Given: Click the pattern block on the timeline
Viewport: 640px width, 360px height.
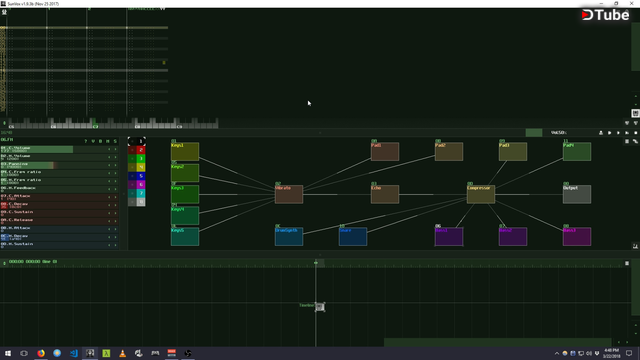Looking at the screenshot, I should (x=320, y=307).
